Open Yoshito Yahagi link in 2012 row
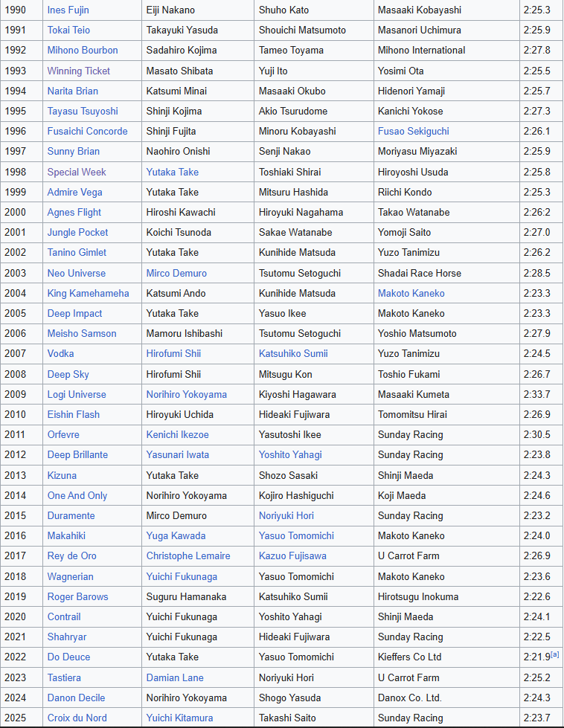The image size is (564, 728). (290, 454)
